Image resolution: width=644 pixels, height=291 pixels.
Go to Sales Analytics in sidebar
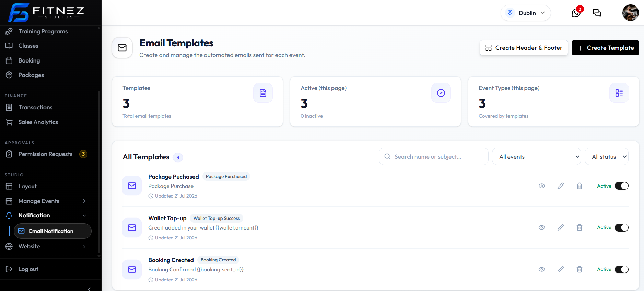click(x=38, y=122)
